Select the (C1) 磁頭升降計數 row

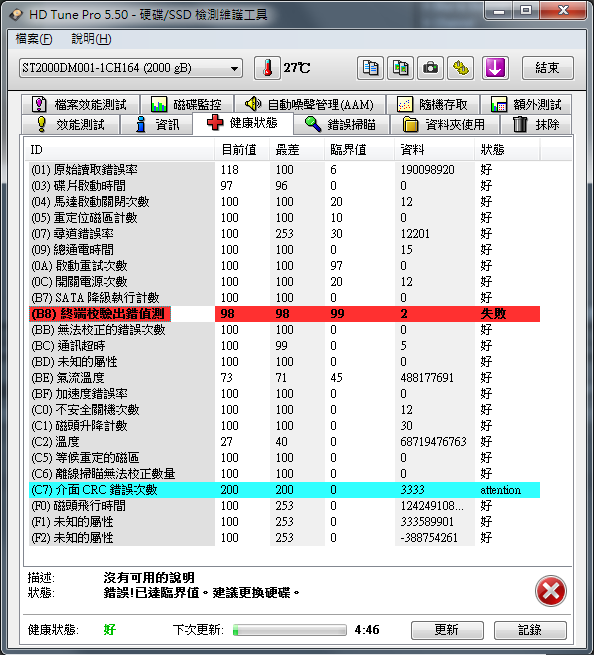pyautogui.click(x=284, y=426)
